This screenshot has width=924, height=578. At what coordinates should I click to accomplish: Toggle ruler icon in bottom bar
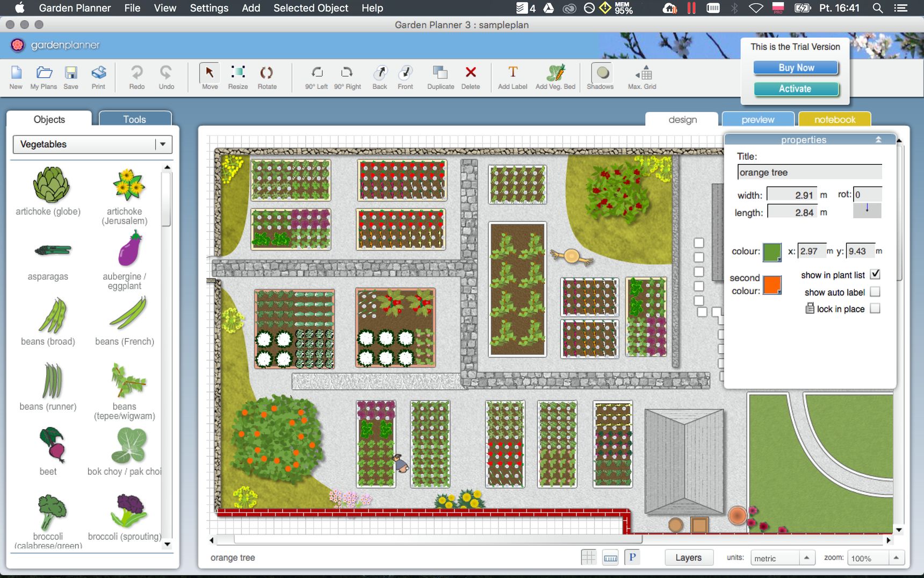610,558
